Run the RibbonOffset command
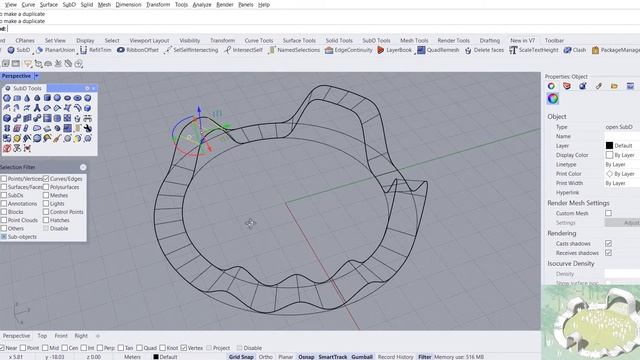 138,50
